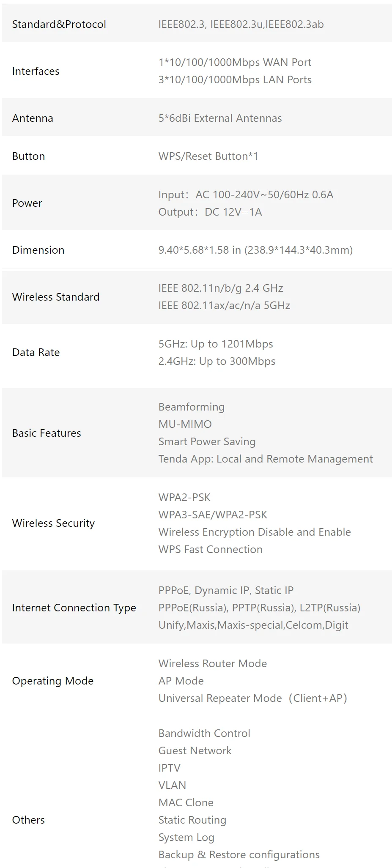392x868 pixels.
Task: Click the Backup & Restore configurations entry
Action: click(x=239, y=855)
